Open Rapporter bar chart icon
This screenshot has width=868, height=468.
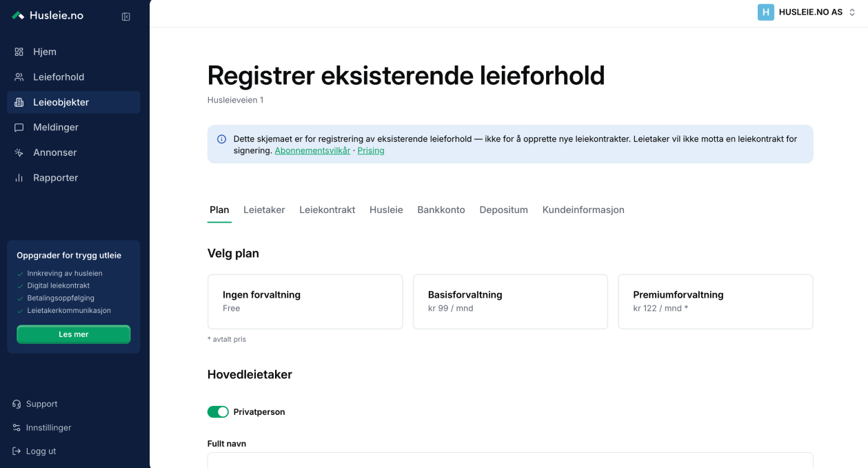coord(19,178)
